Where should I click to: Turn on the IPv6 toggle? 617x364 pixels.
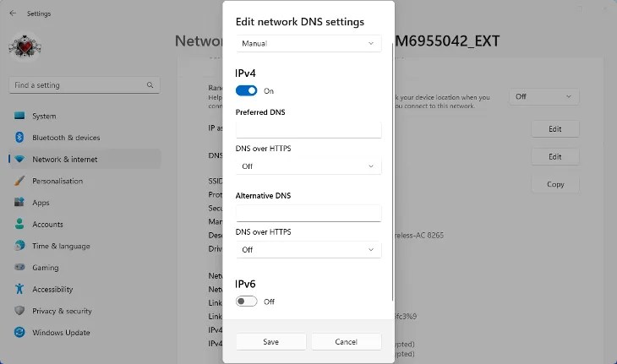pos(246,302)
